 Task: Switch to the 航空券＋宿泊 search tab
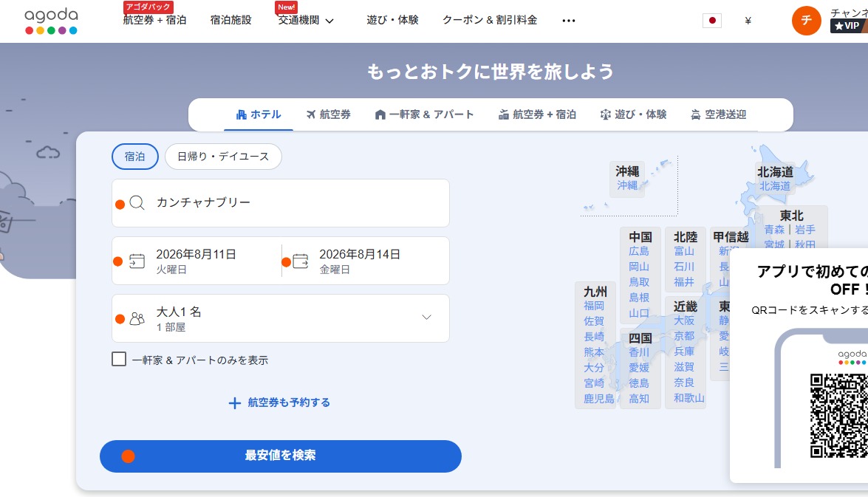coord(537,114)
